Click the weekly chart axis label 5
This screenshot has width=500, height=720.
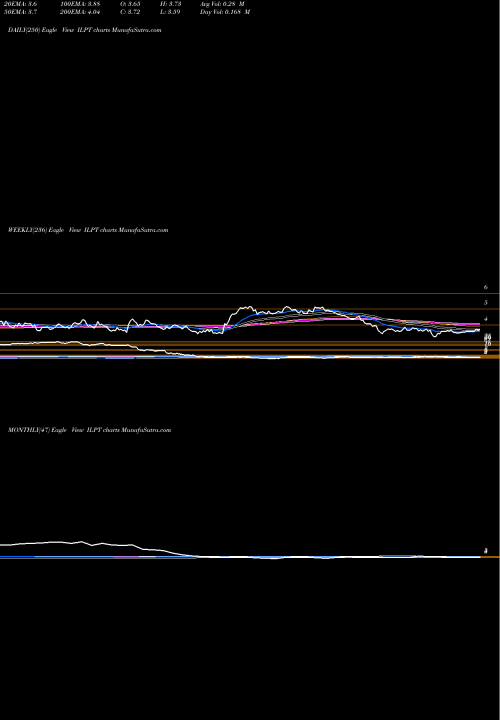[x=485, y=303]
